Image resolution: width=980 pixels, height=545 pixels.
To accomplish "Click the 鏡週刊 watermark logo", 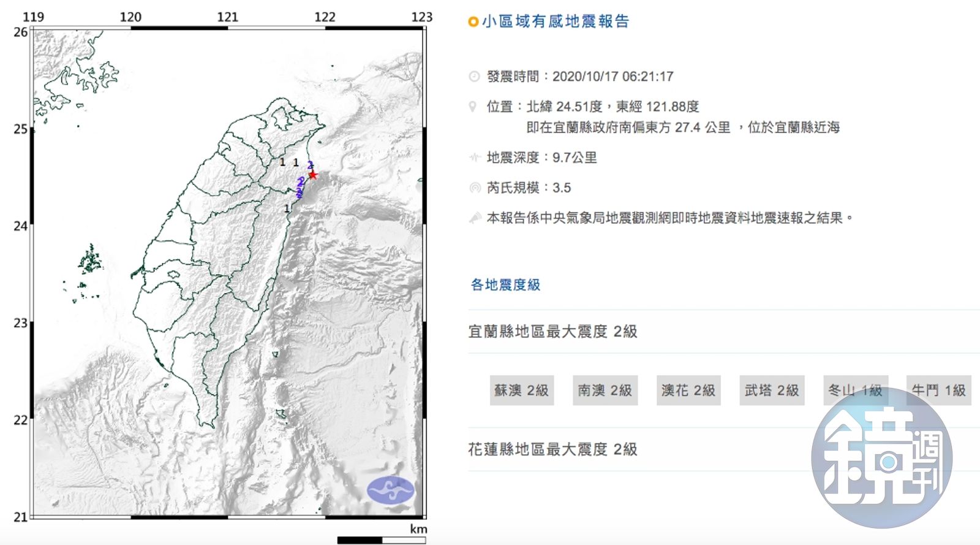I will pos(881,457).
